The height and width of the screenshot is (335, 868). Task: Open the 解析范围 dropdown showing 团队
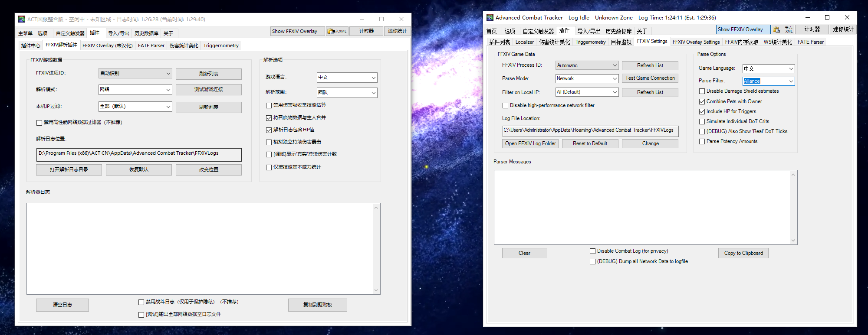[x=347, y=92]
